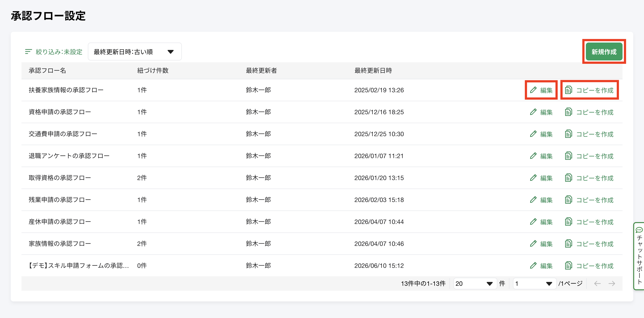Click the 紐づけ件数 column header
Viewport: 644px width, 318px height.
pos(153,70)
